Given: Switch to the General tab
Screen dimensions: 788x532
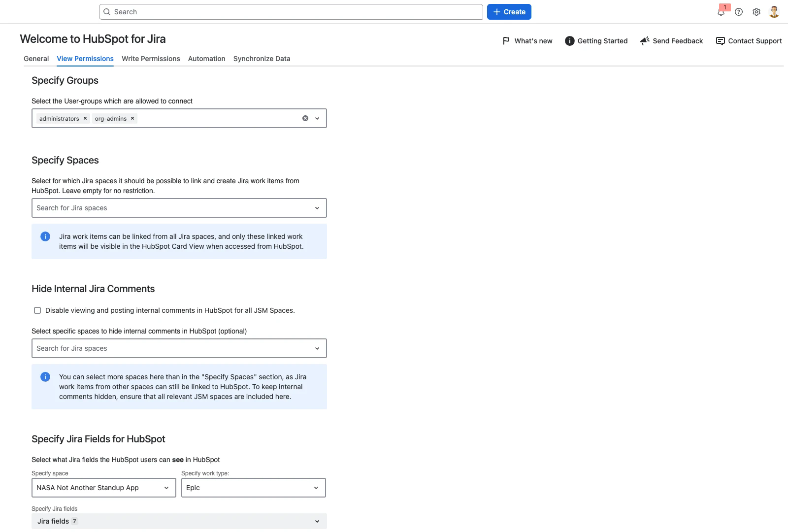Looking at the screenshot, I should point(36,59).
